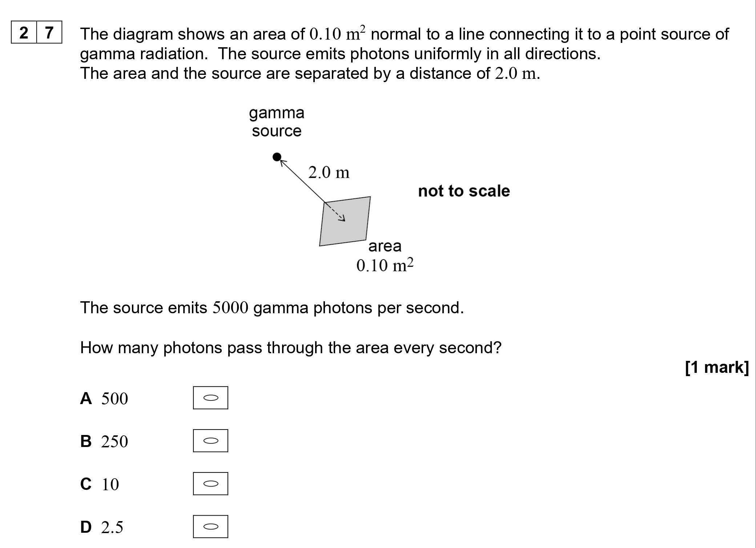Click the answer value 10
The image size is (756, 548).
point(110,484)
